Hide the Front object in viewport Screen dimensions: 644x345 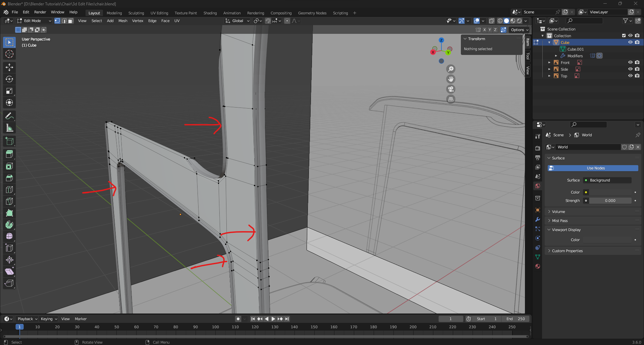(x=630, y=62)
